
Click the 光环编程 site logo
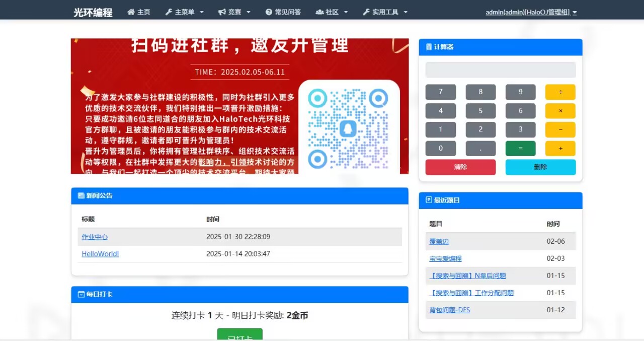pyautogui.click(x=93, y=13)
